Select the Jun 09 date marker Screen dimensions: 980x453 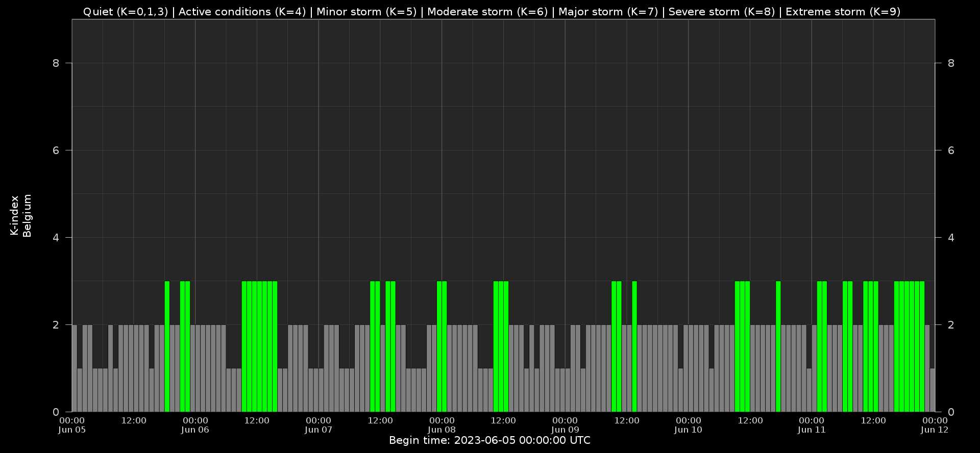point(565,425)
